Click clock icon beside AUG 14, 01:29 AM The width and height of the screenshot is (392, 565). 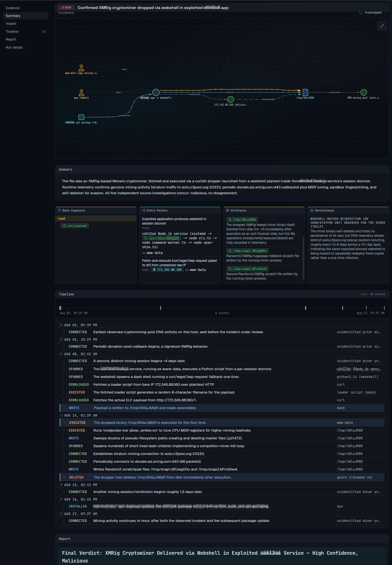pyautogui.click(x=61, y=415)
